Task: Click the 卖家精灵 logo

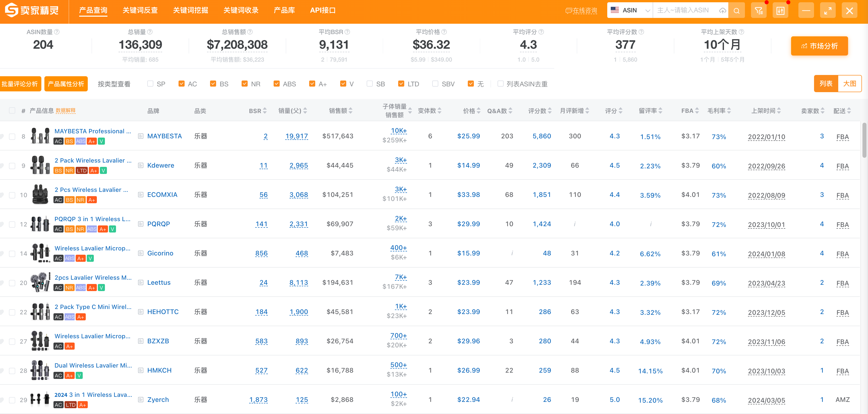Action: (32, 10)
